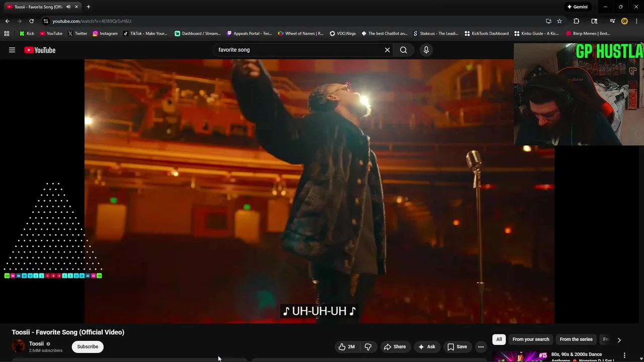Go back with browser back arrow
This screenshot has width=644, height=362.
7,21
